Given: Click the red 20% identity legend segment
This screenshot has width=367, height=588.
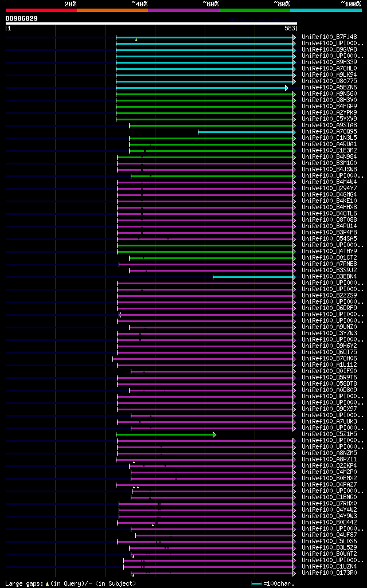Looking at the screenshot, I should [41, 10].
